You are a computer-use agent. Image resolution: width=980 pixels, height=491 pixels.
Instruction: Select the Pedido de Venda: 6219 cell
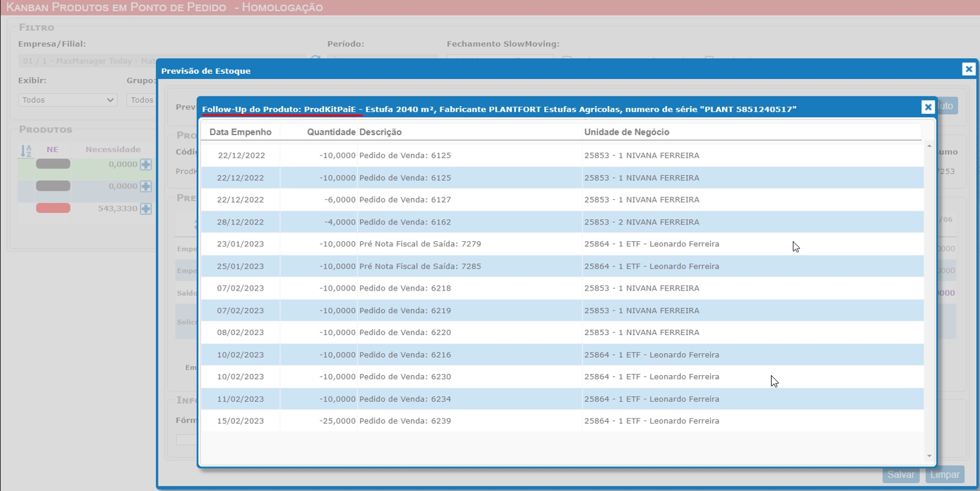pyautogui.click(x=405, y=311)
